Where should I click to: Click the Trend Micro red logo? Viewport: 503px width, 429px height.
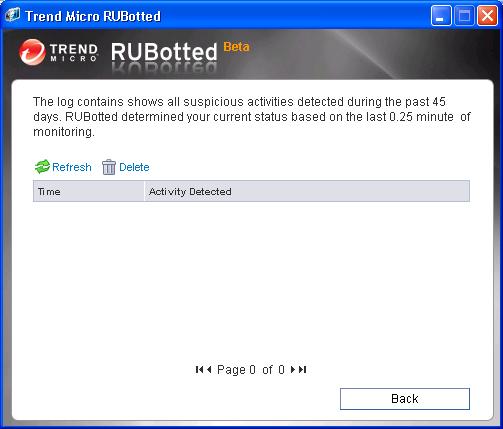(32, 52)
